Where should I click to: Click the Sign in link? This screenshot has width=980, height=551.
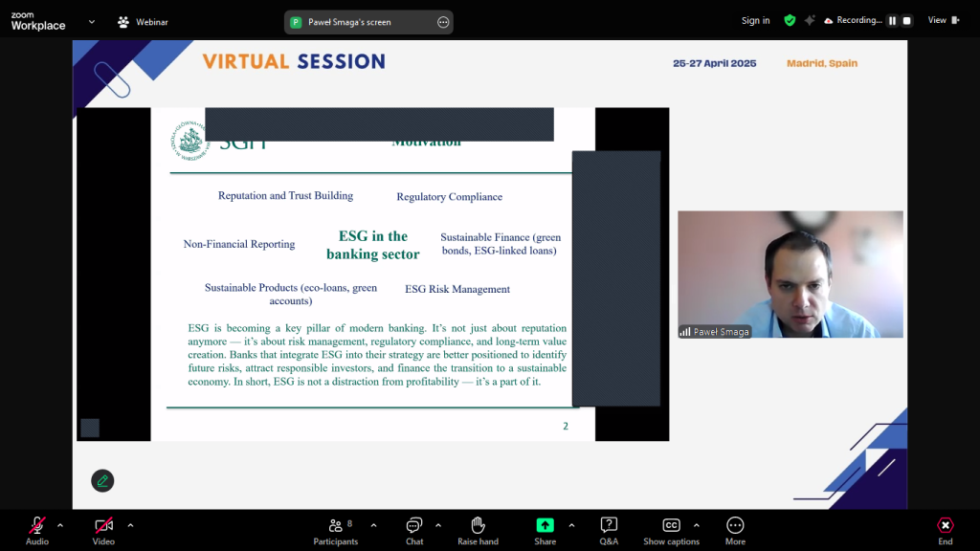tap(755, 20)
